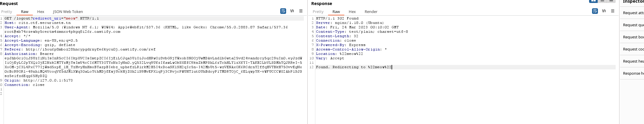Click the Accept-Encoding gzip, deflate header
This screenshot has height=124, width=644.
[40, 45]
